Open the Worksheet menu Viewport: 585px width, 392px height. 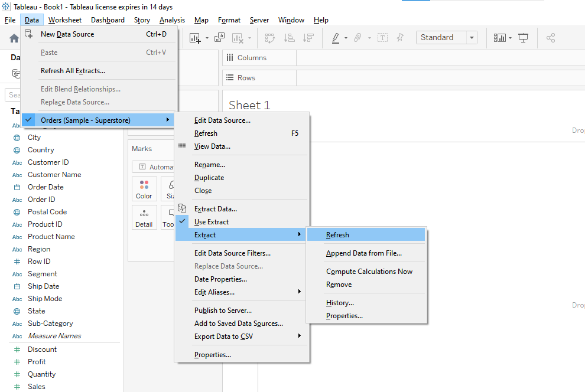(x=65, y=20)
